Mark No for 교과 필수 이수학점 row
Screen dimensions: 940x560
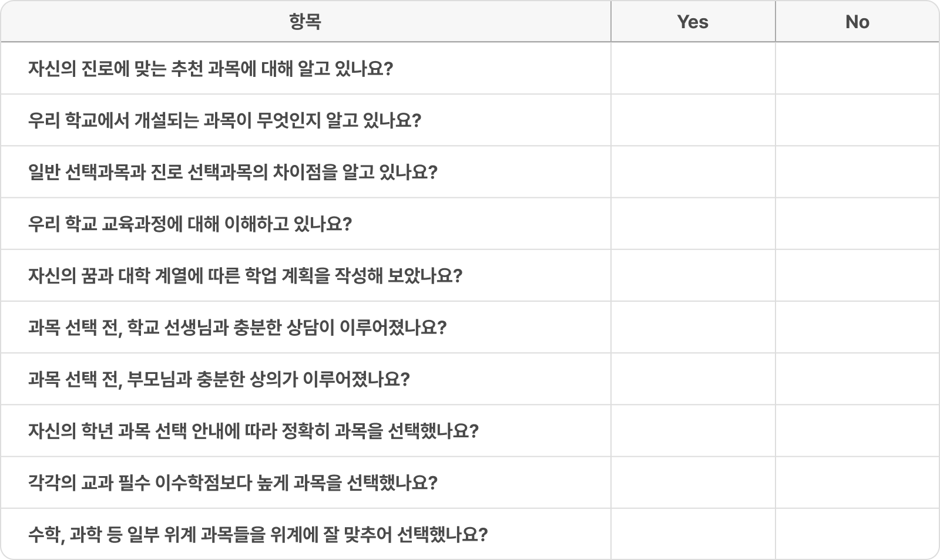point(857,483)
